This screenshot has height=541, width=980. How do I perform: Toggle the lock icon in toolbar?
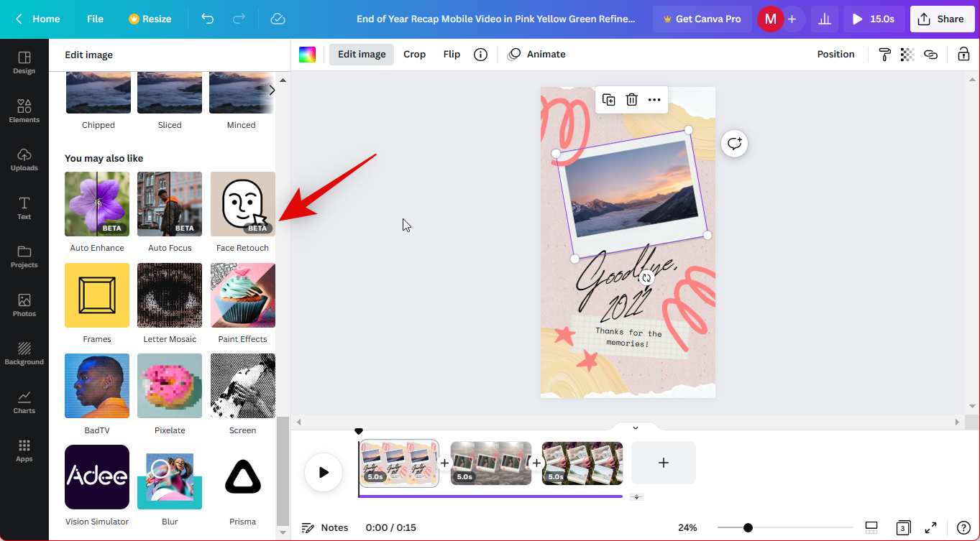point(963,55)
